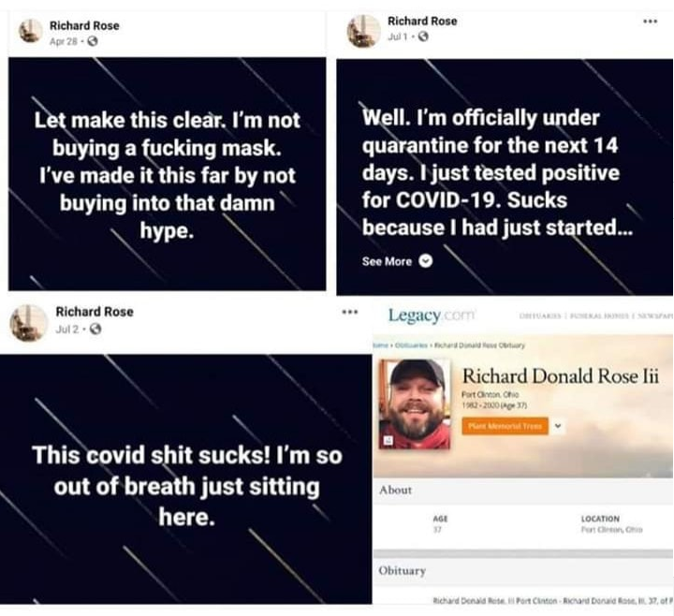674x616 pixels.
Task: Click small photo icon on obituary portrait corner
Action: tap(388, 440)
